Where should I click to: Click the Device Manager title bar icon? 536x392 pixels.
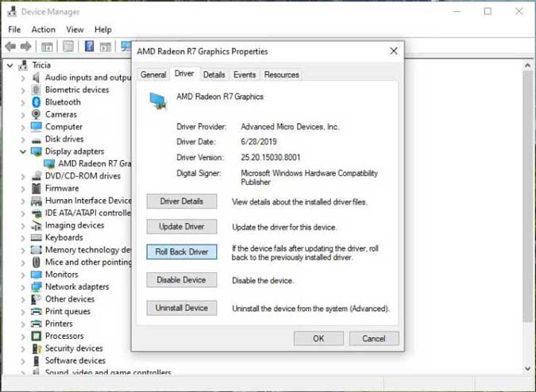click(12, 12)
